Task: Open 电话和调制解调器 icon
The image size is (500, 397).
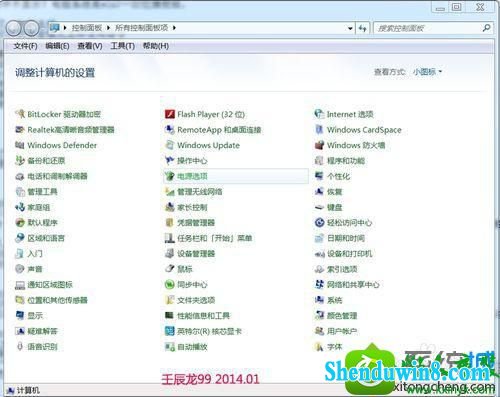Action: (x=20, y=176)
